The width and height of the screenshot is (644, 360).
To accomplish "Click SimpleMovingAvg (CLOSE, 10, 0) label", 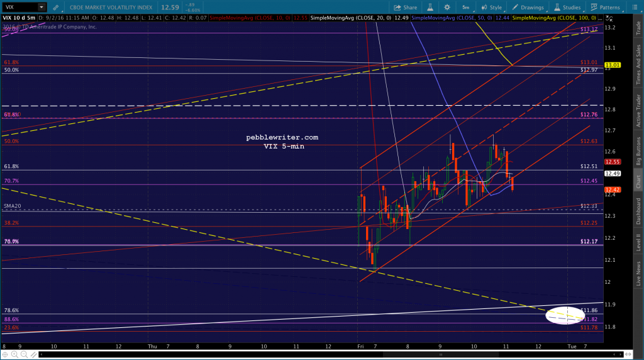I will coord(250,18).
